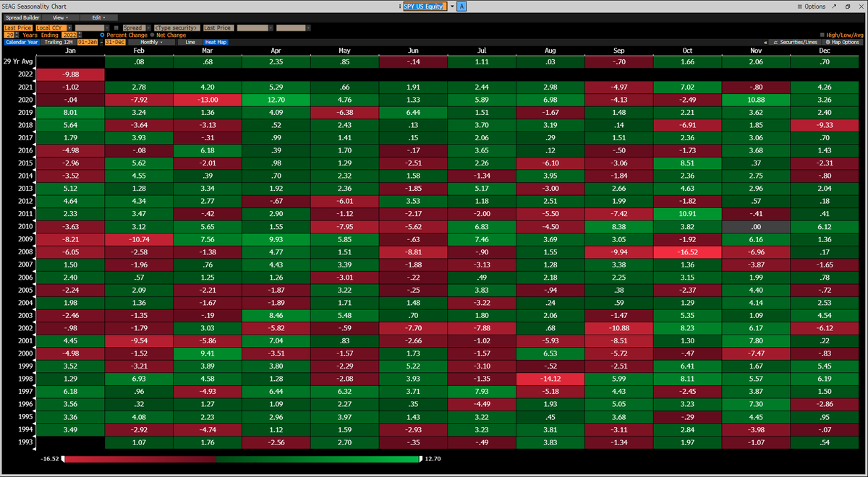Click the 2022 row label
868x477 pixels.
(26, 74)
